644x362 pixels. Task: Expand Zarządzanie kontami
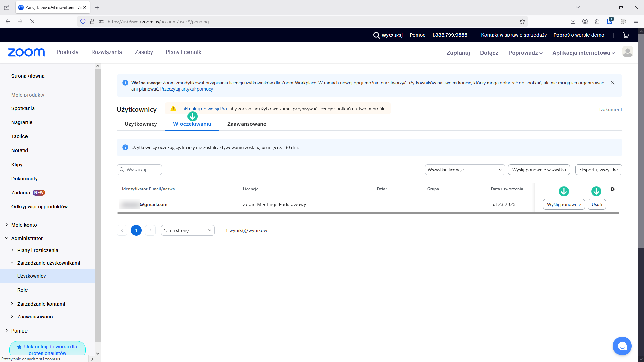click(12, 304)
